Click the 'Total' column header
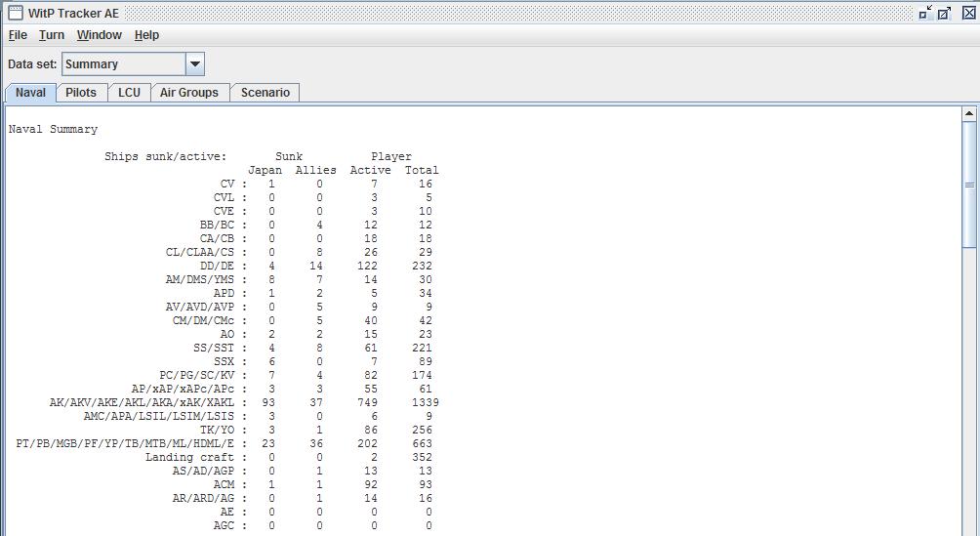The width and height of the screenshot is (980, 536). [x=422, y=170]
